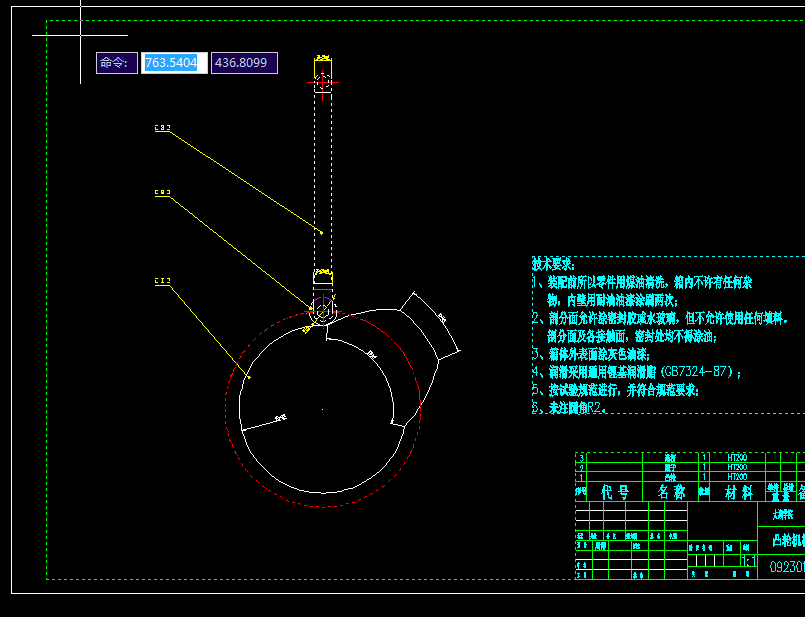Click the drawing number starting with 0923
This screenshot has height=617, width=805.
point(787,567)
